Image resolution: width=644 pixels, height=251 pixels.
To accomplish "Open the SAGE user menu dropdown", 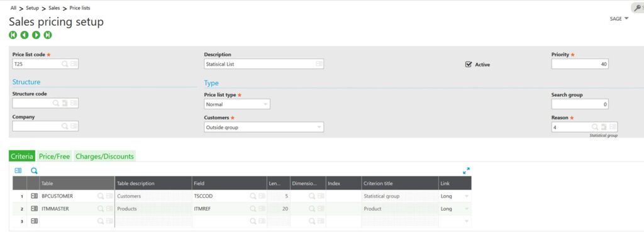I will (x=619, y=18).
